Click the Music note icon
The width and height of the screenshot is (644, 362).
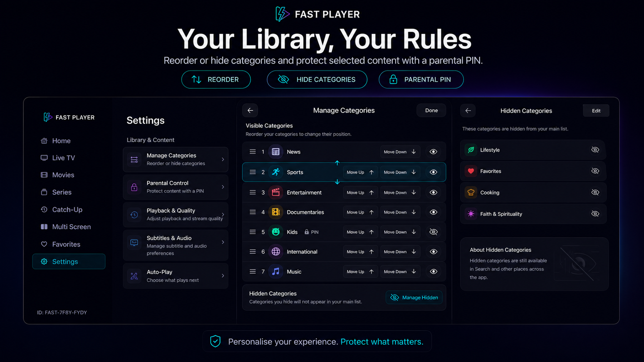pos(276,271)
